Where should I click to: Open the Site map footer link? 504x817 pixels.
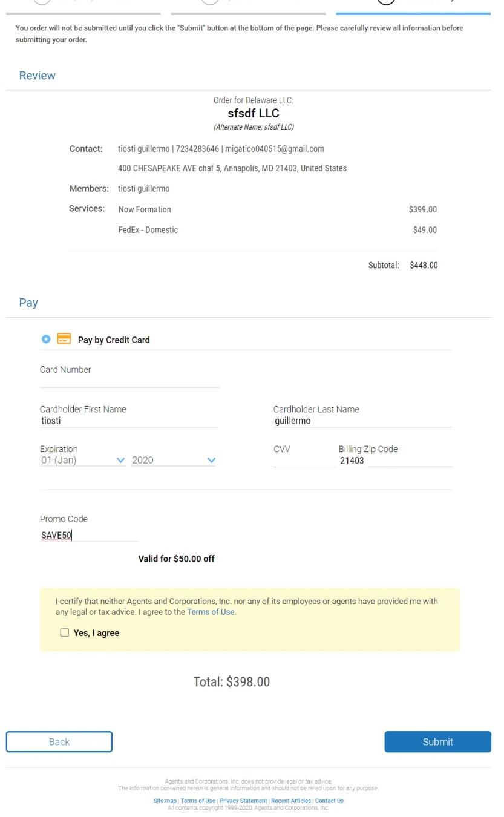coord(165,801)
